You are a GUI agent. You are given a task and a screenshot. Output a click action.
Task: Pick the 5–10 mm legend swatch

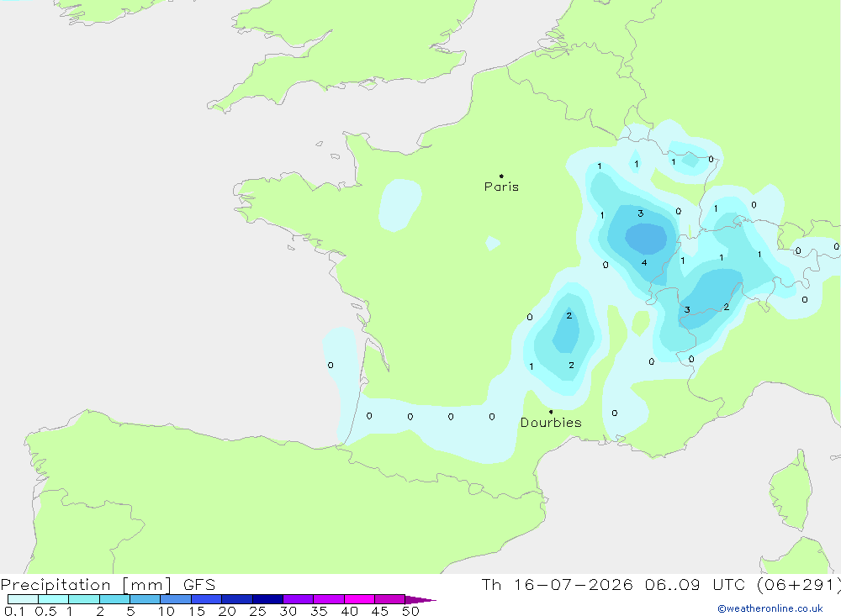coord(145,599)
